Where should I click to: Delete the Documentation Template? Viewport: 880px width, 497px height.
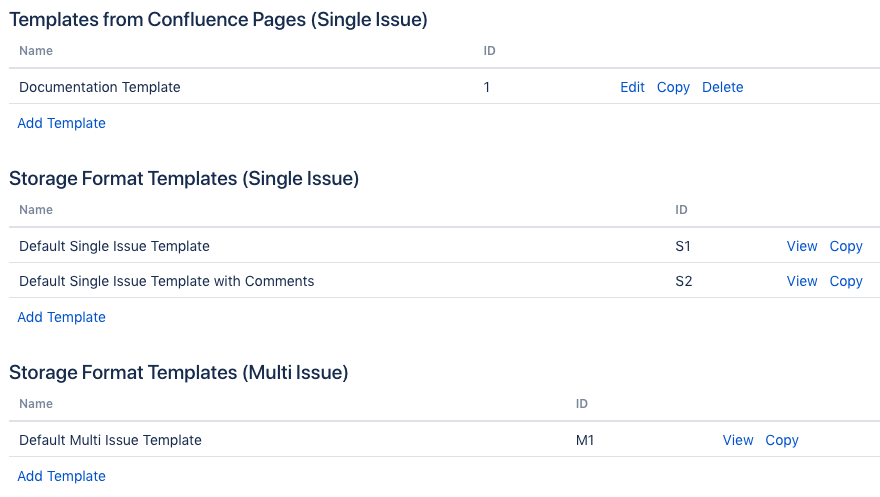[x=722, y=87]
